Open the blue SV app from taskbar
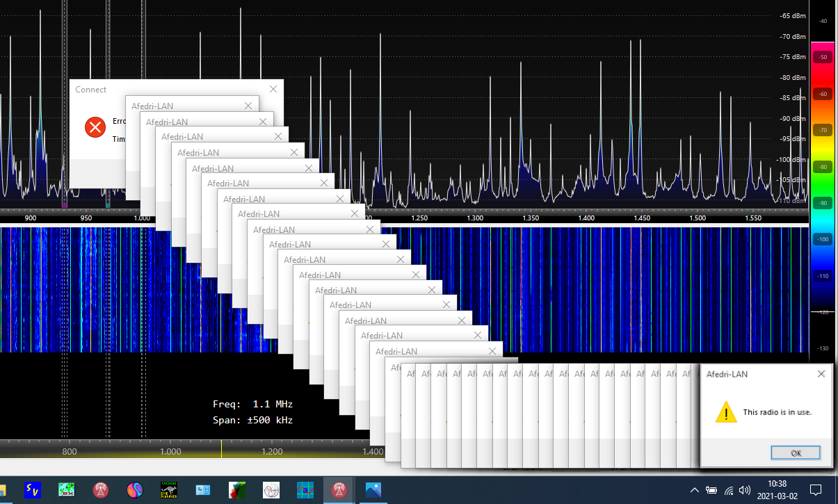838x504 pixels. click(33, 490)
